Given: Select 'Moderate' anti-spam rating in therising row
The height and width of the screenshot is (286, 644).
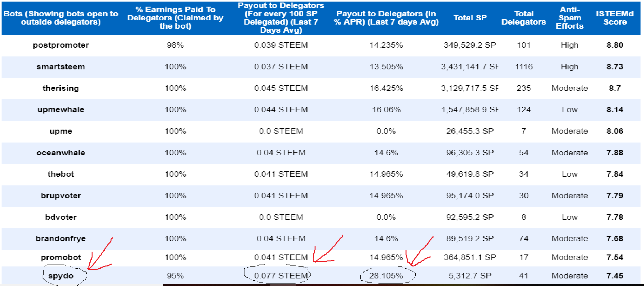Looking at the screenshot, I should tap(570, 88).
